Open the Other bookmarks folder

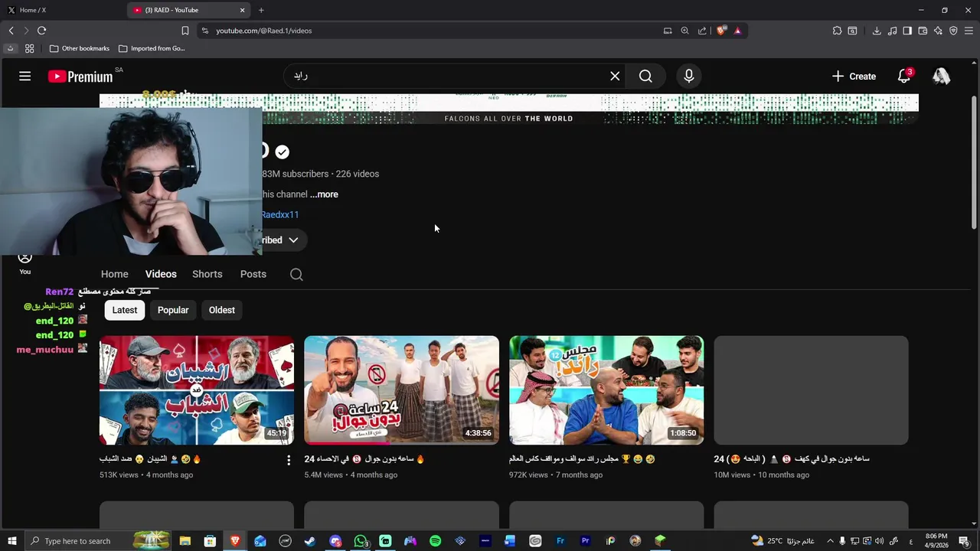(80, 48)
